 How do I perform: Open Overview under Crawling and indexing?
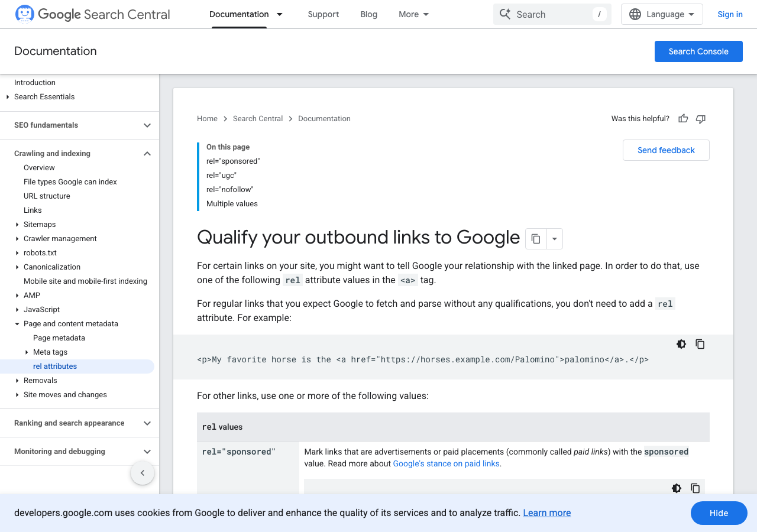39,168
